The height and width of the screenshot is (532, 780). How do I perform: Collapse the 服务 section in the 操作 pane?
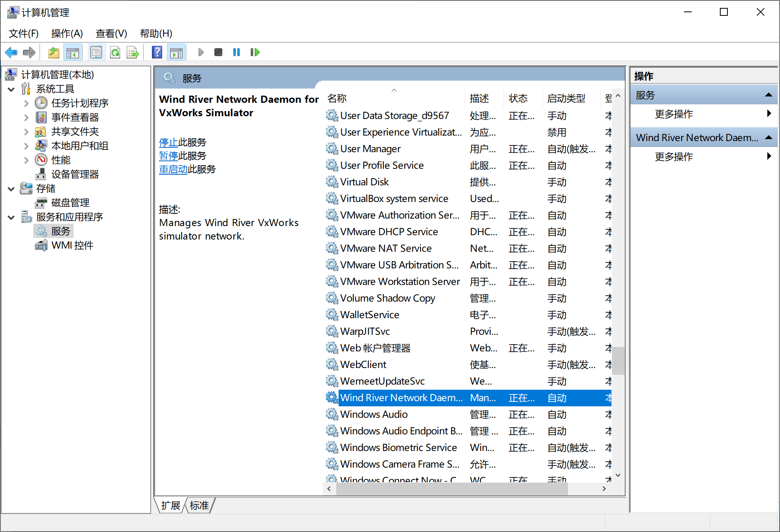pyautogui.click(x=769, y=95)
